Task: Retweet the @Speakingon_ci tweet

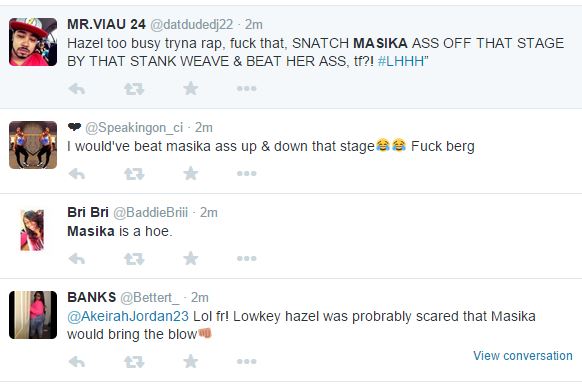Action: 134,174
